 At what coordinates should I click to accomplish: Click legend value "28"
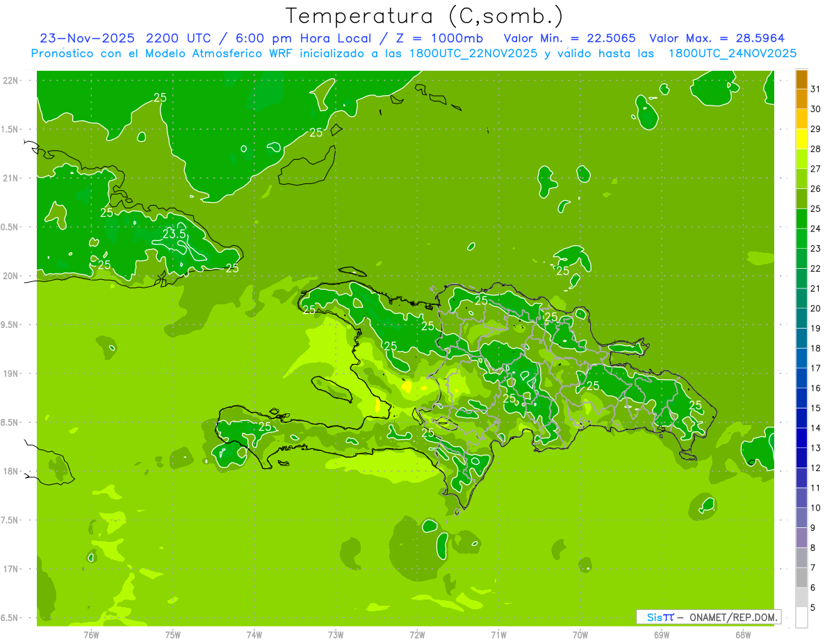coord(815,149)
